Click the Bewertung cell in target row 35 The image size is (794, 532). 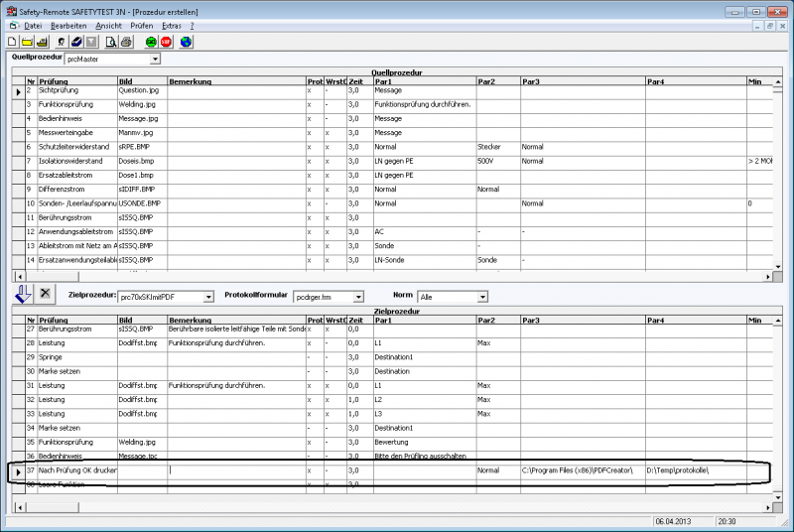coord(425,443)
